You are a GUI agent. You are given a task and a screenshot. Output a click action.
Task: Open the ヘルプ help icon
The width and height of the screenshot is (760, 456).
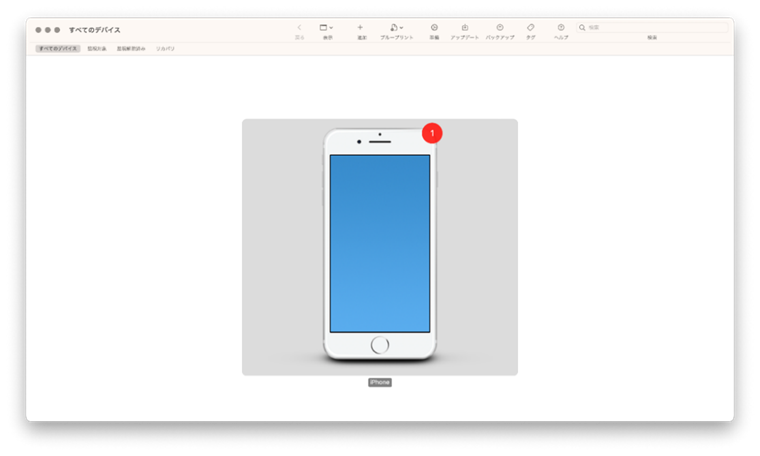[561, 28]
